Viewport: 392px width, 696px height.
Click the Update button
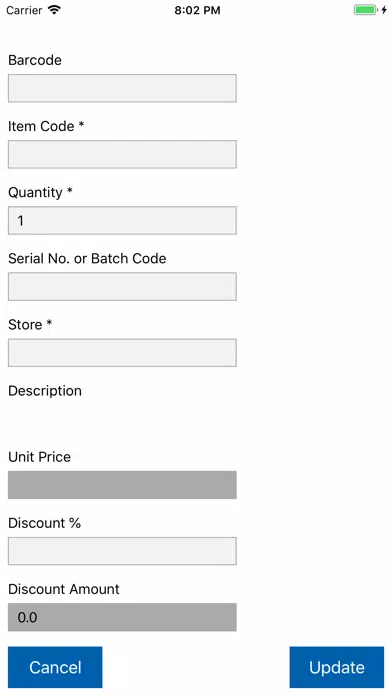337,667
